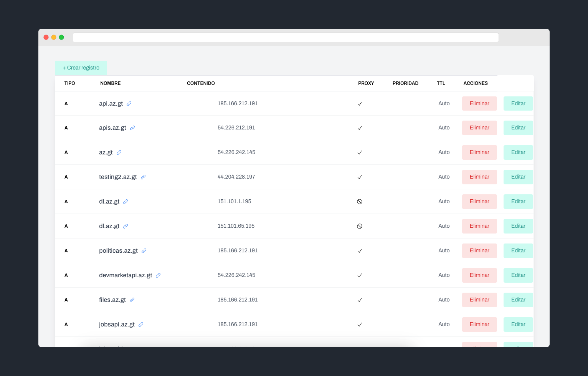The width and height of the screenshot is (588, 376).
Task: Click the link icon for testing2.az.gt
Action: [143, 177]
